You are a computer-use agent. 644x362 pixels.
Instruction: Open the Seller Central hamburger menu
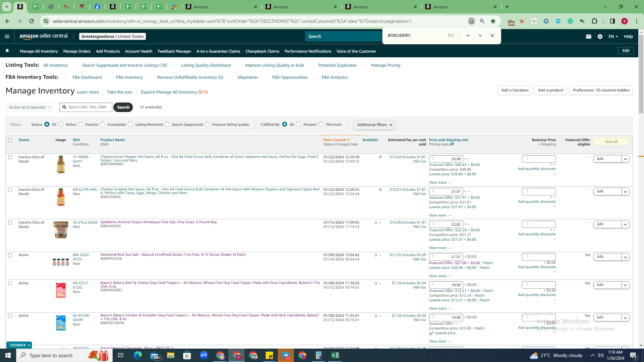[x=7, y=37]
